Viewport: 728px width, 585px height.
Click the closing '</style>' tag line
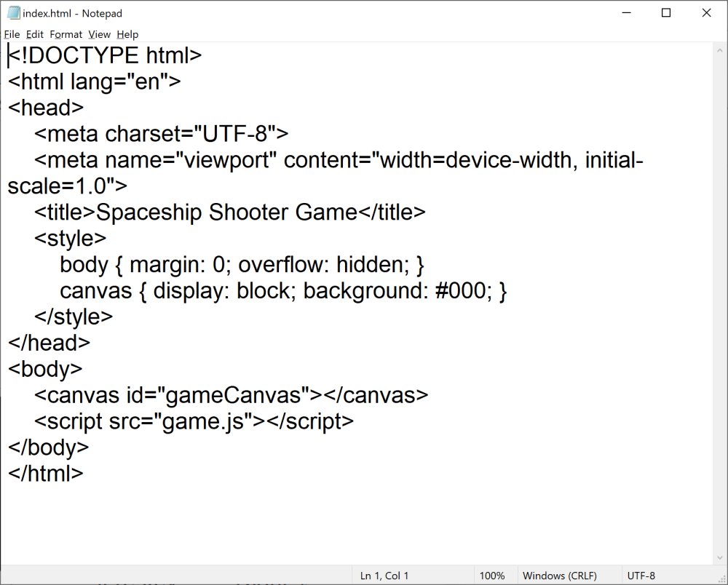coord(74,317)
